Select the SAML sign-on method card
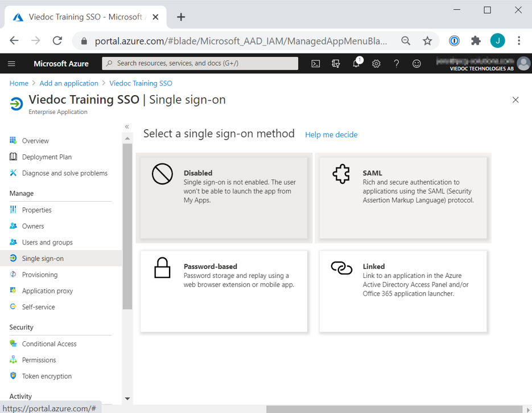Image resolution: width=532 pixels, height=413 pixels. [x=403, y=198]
